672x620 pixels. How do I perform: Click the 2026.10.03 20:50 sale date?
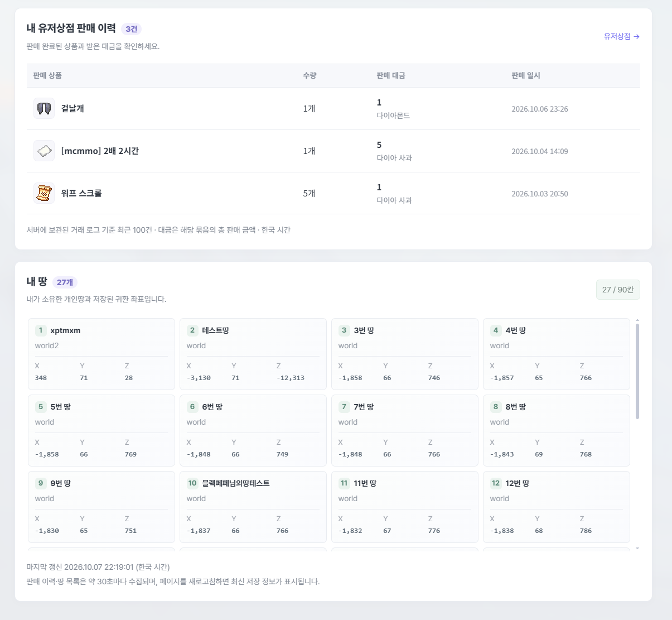[540, 194]
